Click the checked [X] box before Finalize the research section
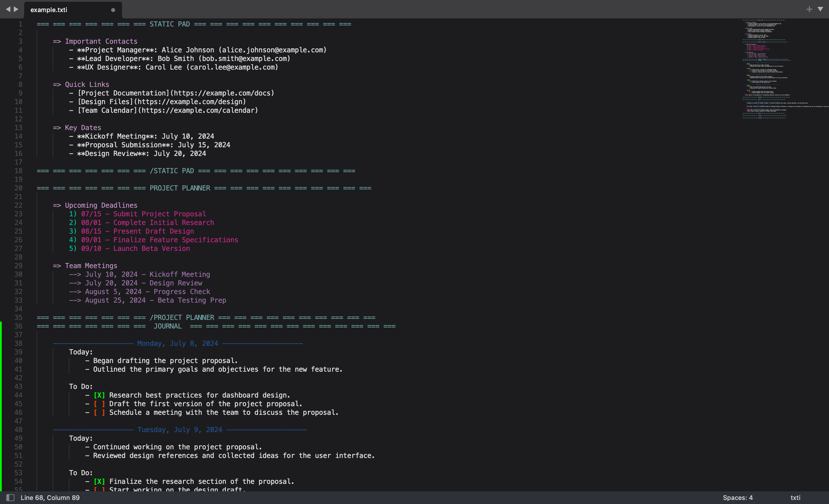The height and width of the screenshot is (504, 829). click(99, 482)
